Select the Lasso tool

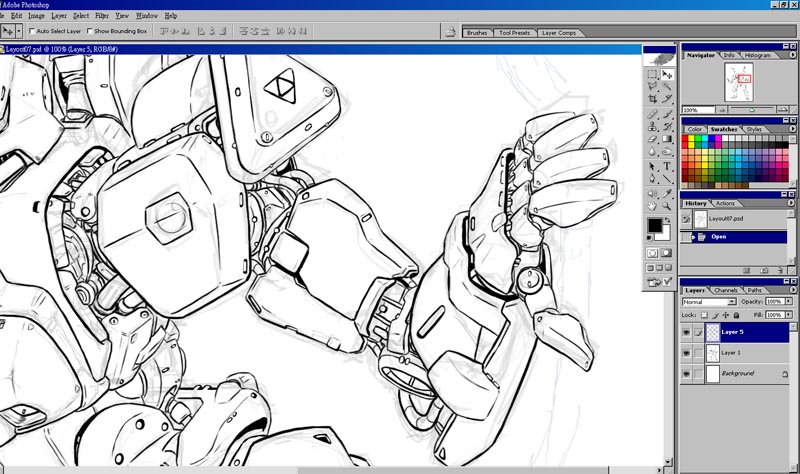(653, 86)
